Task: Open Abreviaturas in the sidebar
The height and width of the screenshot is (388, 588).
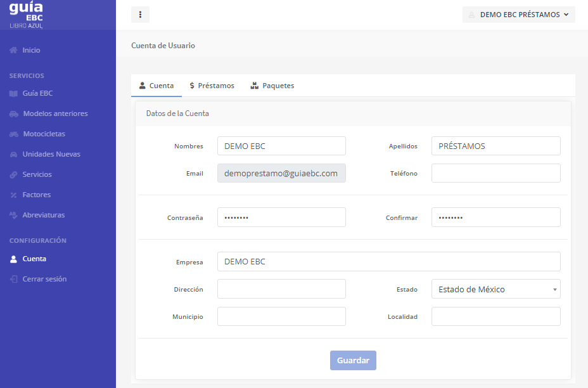Action: tap(43, 215)
